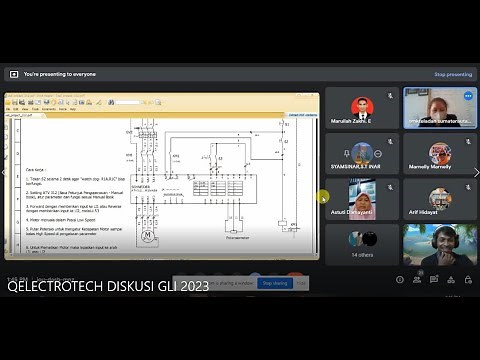Click the motor M symbol in the schematic

[147, 236]
